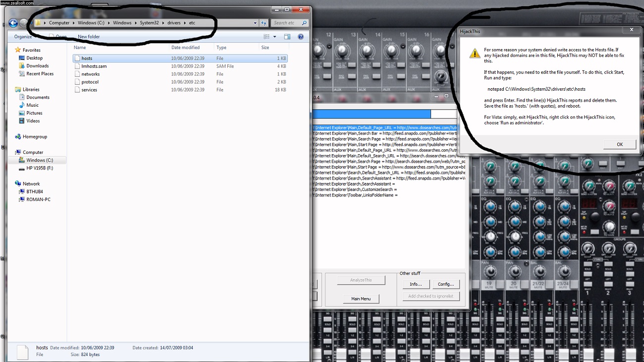
Task: Jump to System32 in address breadcrumb
Action: click(149, 23)
